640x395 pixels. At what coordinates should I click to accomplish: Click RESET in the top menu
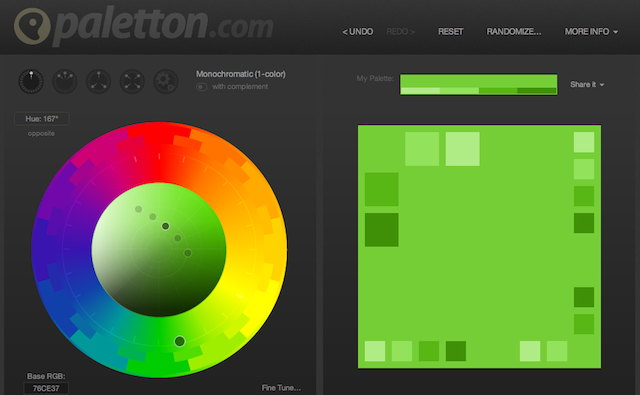pos(451,31)
